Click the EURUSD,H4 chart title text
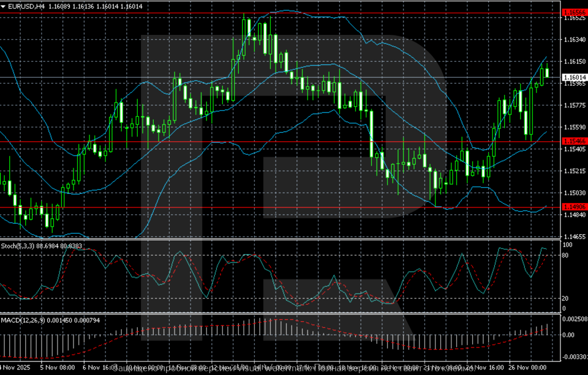This screenshot has width=588, height=375. (26, 6)
